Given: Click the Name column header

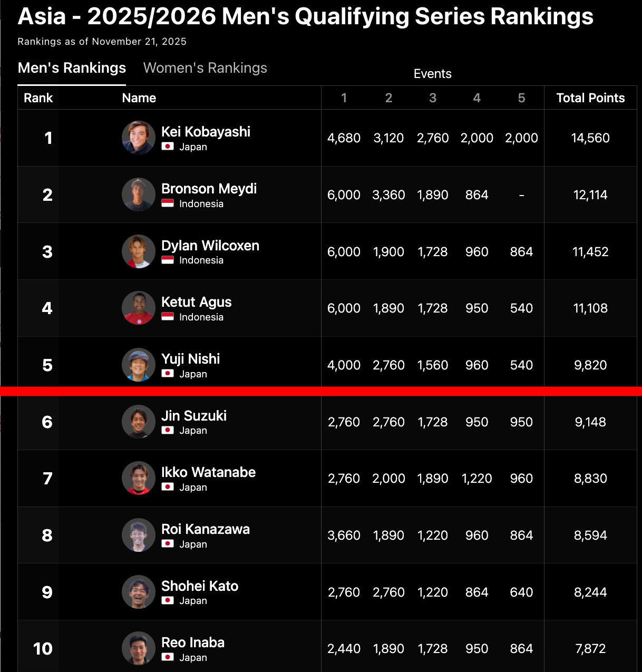Looking at the screenshot, I should 139,98.
